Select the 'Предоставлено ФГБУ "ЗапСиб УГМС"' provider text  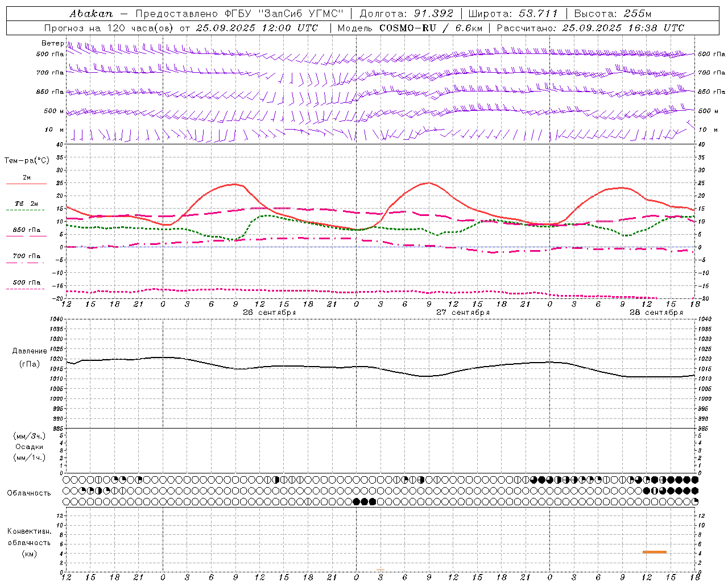239,13
